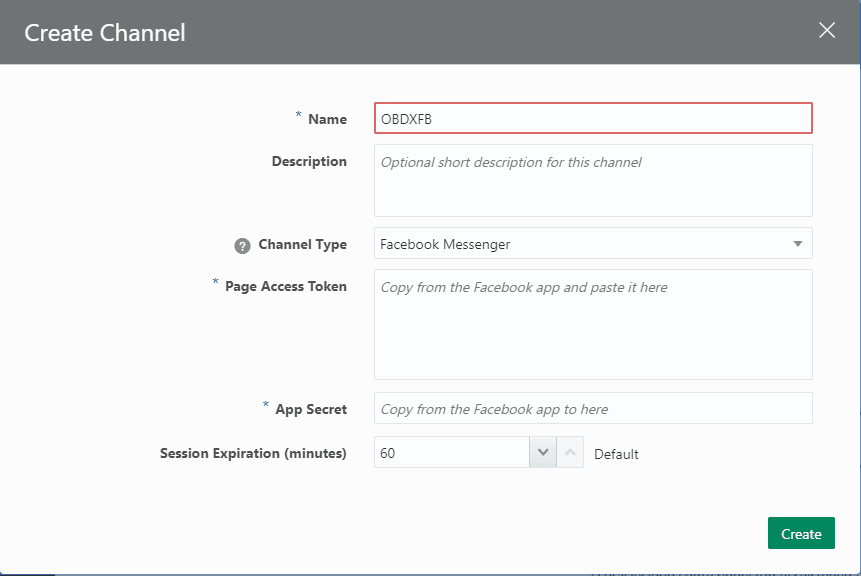Click the App Secret label

point(311,409)
